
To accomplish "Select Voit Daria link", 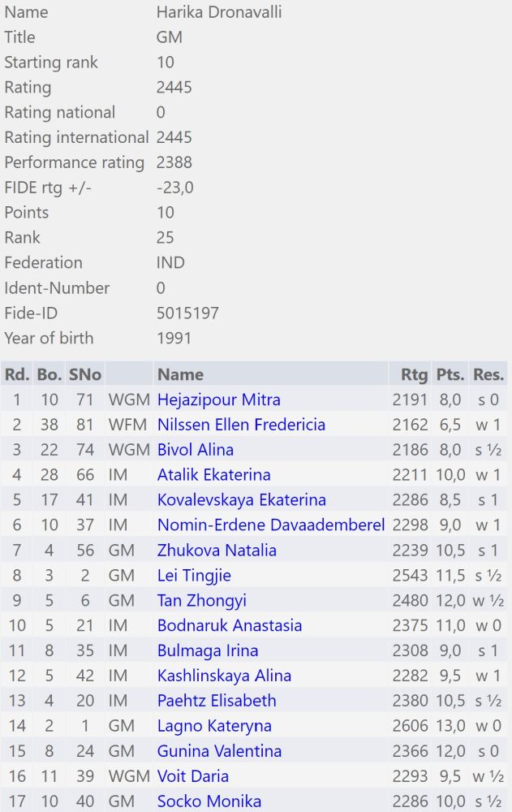I will pos(193,776).
